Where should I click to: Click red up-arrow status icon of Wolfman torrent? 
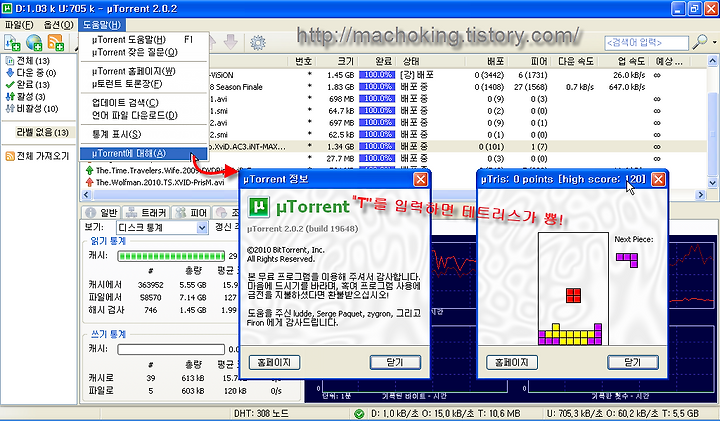pyautogui.click(x=89, y=182)
